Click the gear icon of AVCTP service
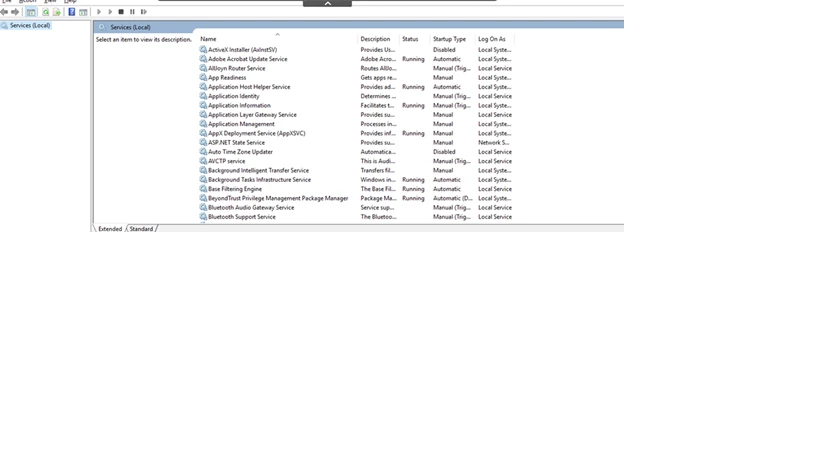This screenshot has height=460, width=819. pyautogui.click(x=203, y=161)
